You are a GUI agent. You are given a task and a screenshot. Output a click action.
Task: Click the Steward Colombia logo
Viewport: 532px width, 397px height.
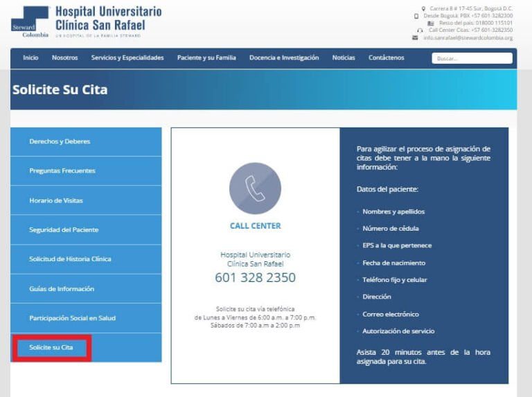30,22
